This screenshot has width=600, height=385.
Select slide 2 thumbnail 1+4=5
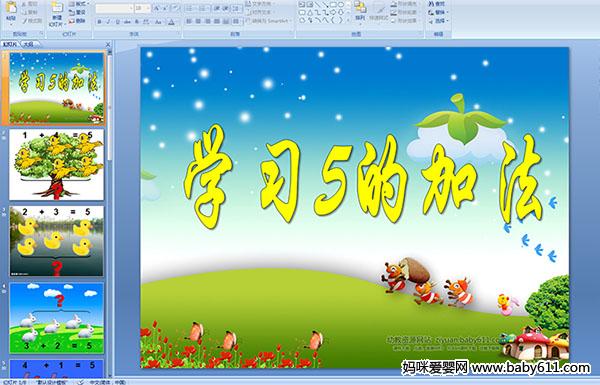pos(56,165)
